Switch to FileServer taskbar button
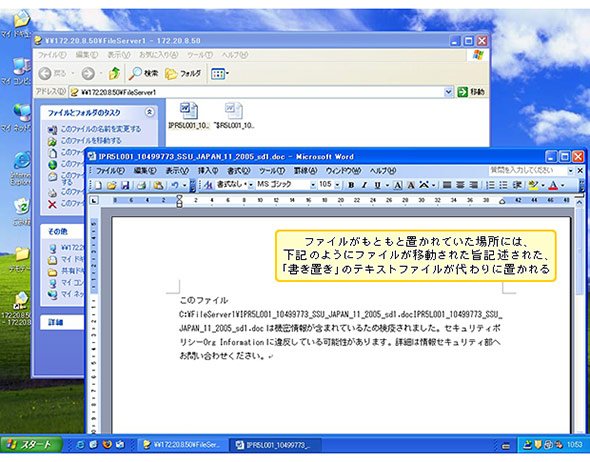This screenshot has height=462, width=590. pos(183,445)
